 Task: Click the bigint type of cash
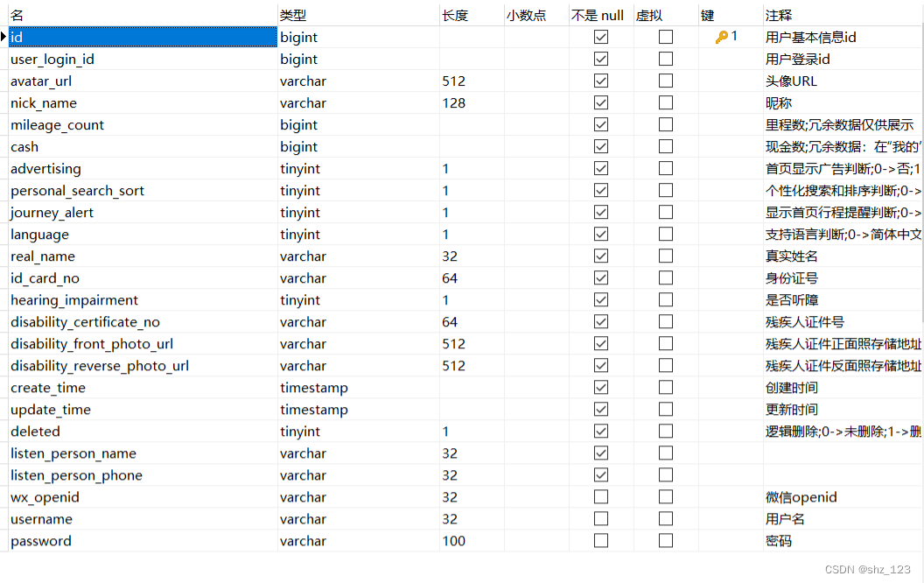298,147
